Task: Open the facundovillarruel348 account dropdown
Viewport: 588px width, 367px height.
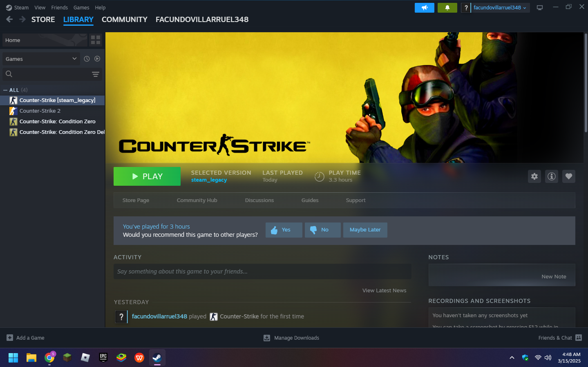Action: click(x=500, y=8)
